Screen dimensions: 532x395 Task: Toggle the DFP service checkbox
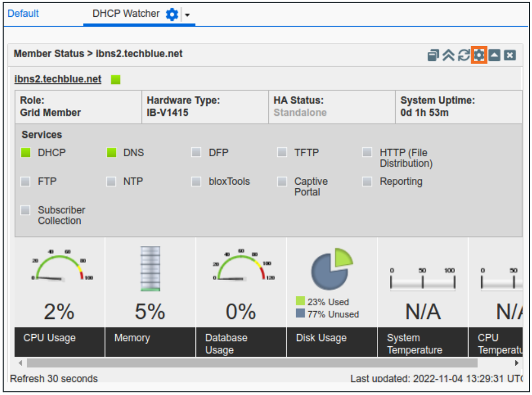point(196,152)
